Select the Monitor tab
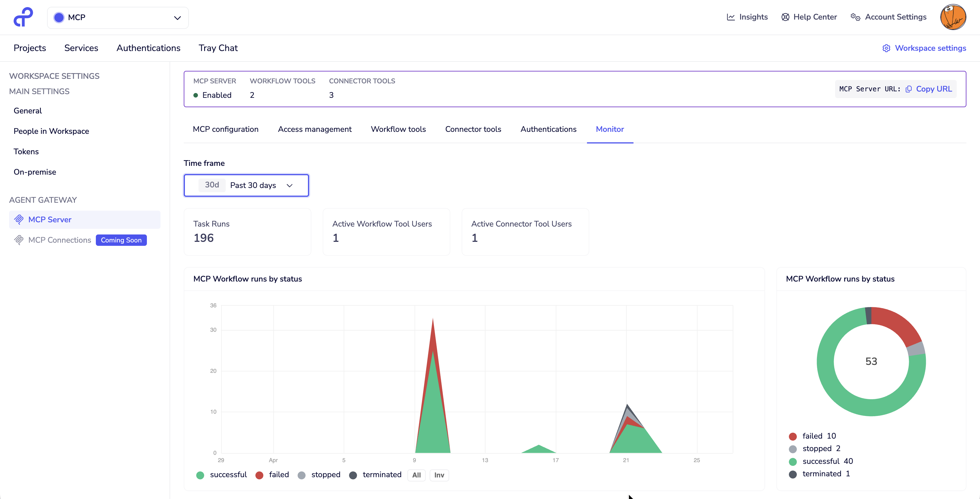This screenshot has width=980, height=499. point(610,129)
